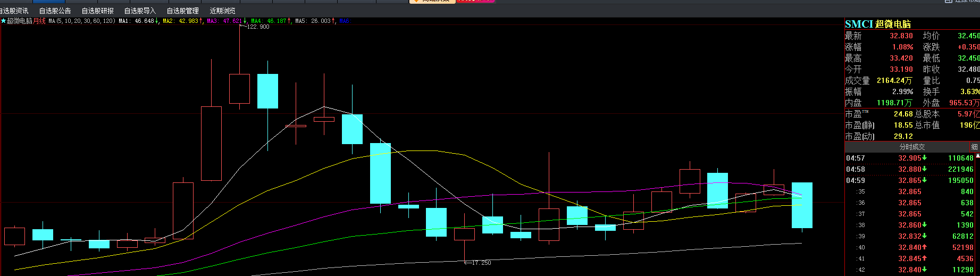The height and width of the screenshot is (276, 980).
Task: Click the last cyan candlestick on the right
Action: 802,205
